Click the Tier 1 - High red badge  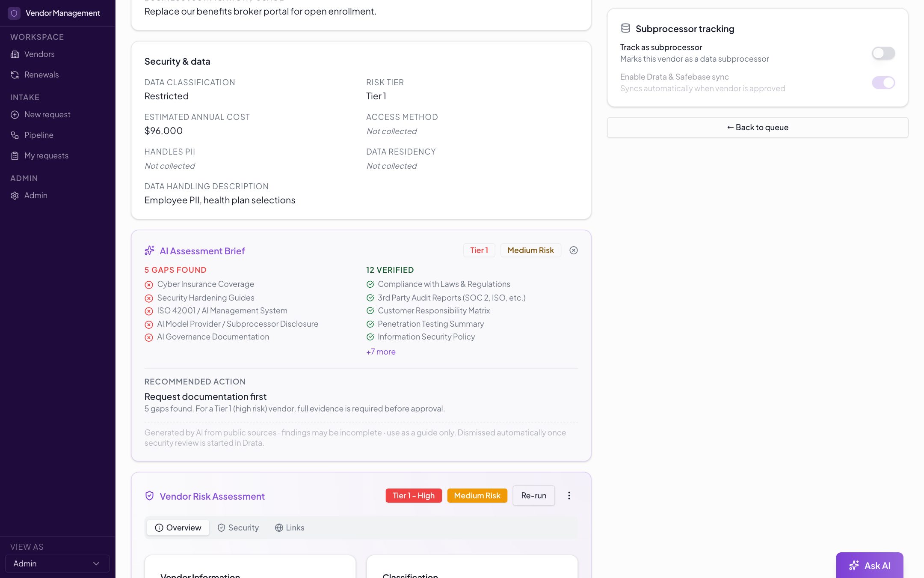pyautogui.click(x=414, y=495)
